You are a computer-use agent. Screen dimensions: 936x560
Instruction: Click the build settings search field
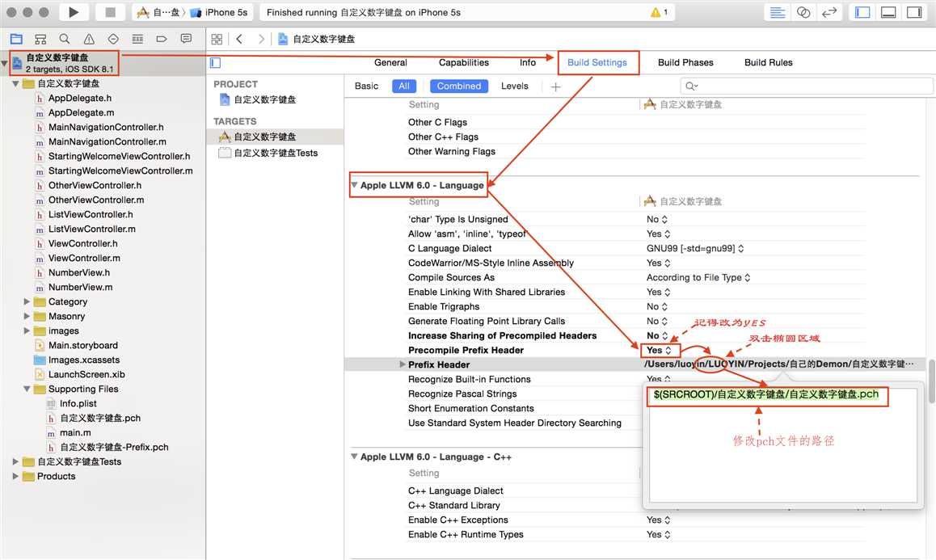pyautogui.click(x=806, y=86)
